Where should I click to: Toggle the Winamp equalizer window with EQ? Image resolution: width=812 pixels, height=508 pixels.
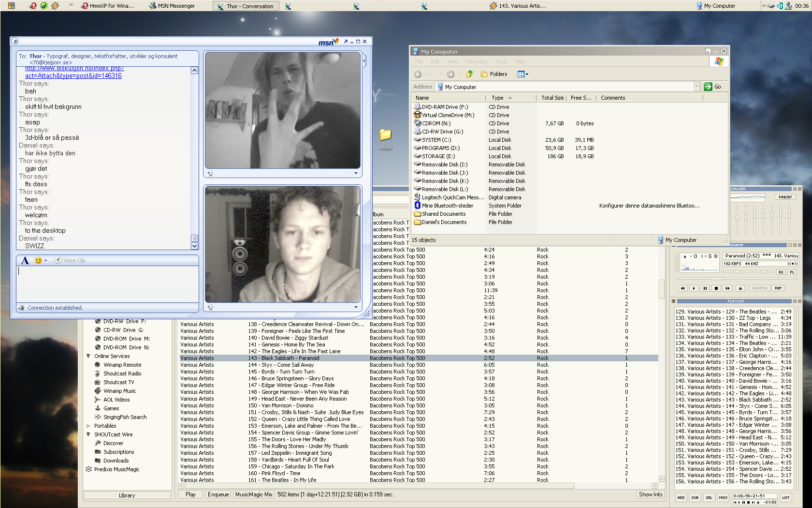781,272
